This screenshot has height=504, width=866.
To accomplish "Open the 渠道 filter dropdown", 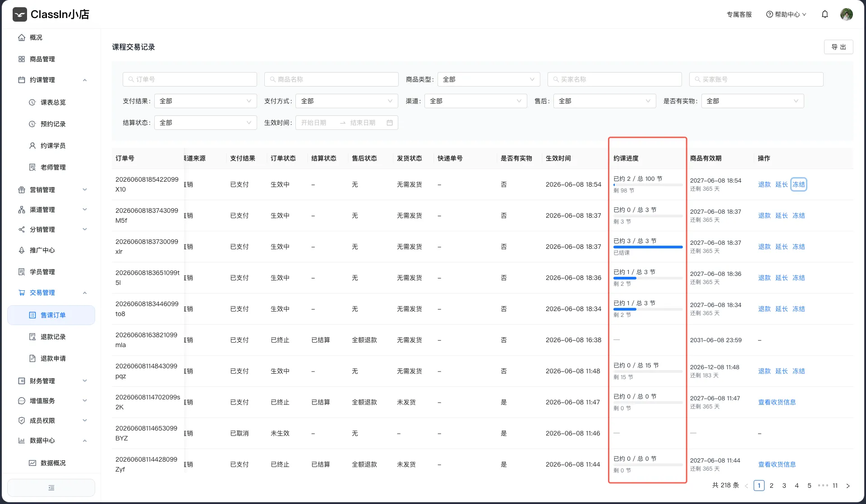I will coord(476,101).
